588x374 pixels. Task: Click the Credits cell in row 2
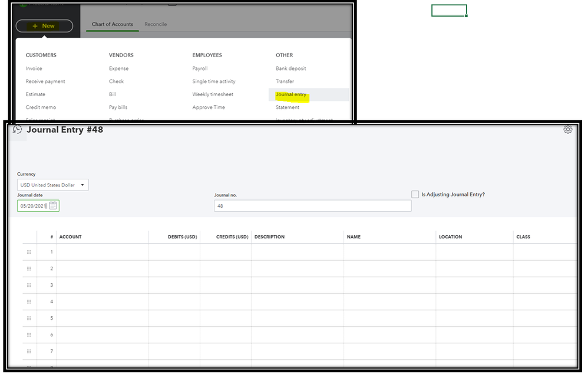click(226, 268)
